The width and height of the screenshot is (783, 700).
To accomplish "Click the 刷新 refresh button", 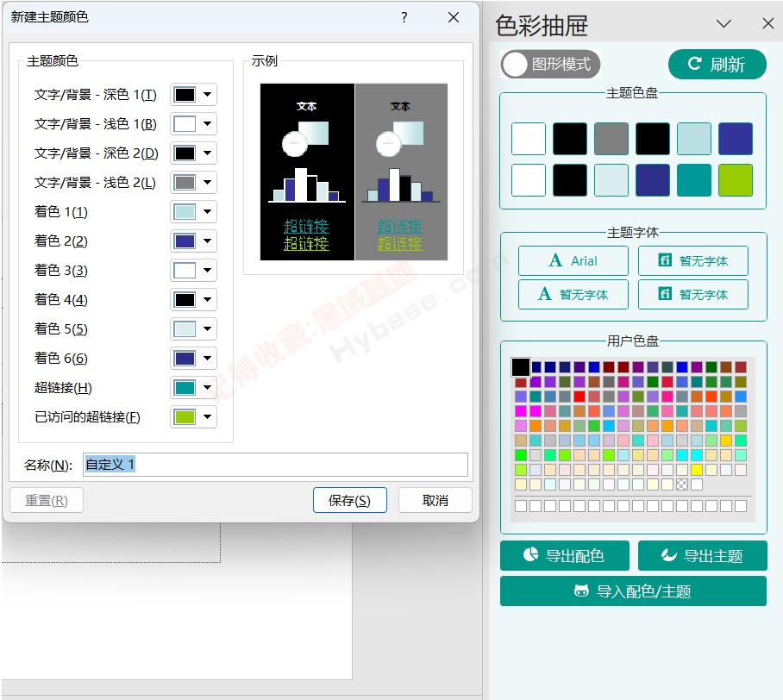I will point(717,65).
